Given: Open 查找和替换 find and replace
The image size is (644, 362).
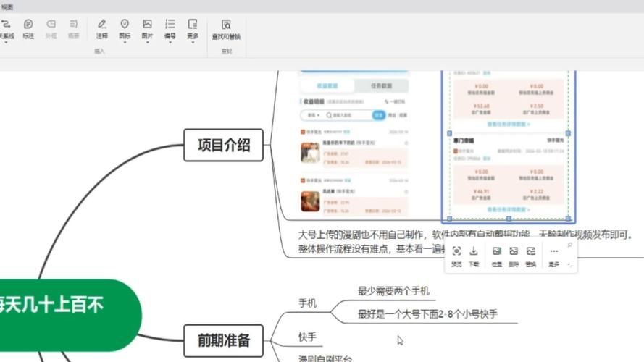Looking at the screenshot, I should click(226, 29).
